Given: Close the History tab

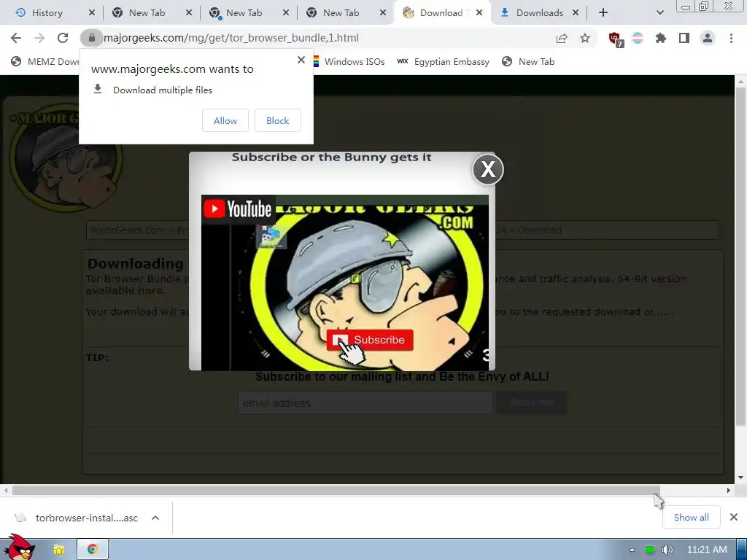Looking at the screenshot, I should (92, 13).
